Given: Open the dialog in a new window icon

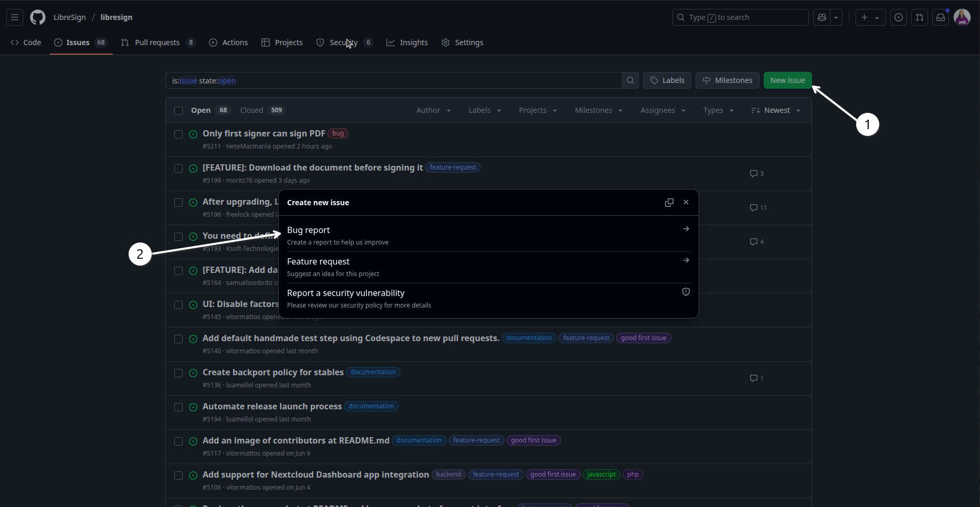Looking at the screenshot, I should pyautogui.click(x=669, y=203).
